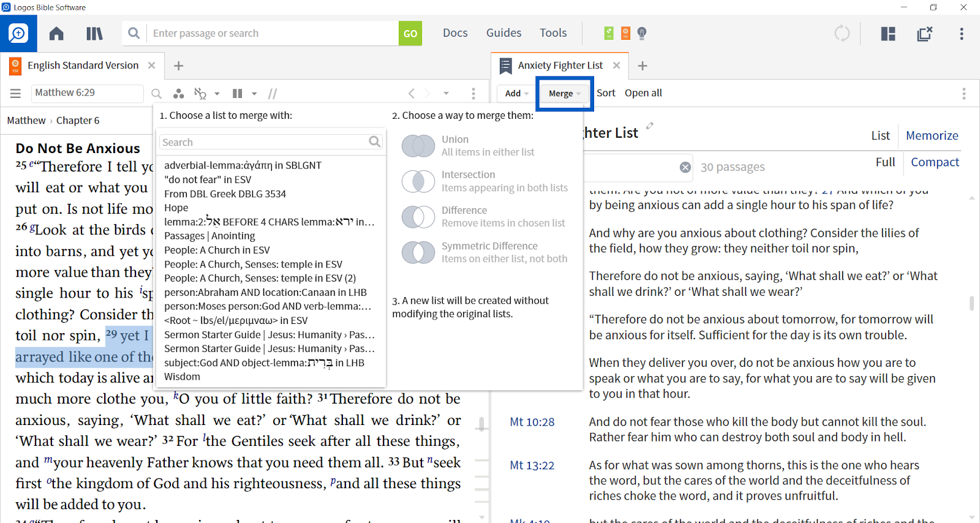Click the multiple resources columns icon

[238, 93]
